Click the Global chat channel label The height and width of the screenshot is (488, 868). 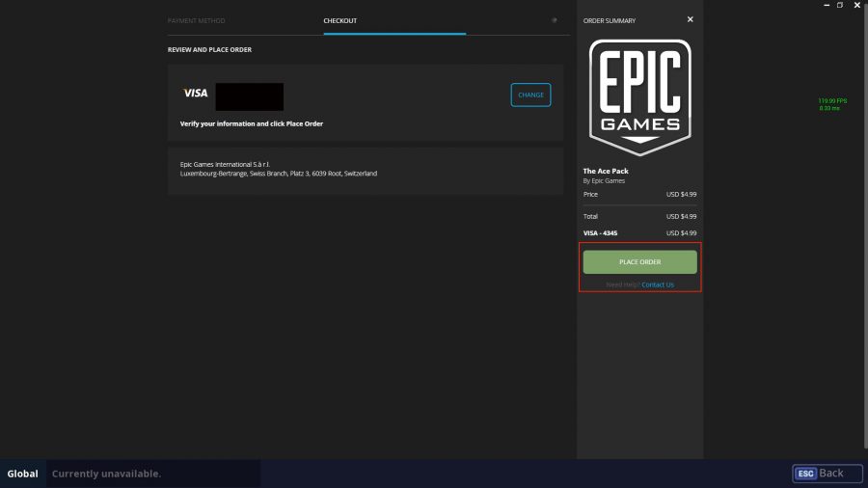(x=23, y=474)
